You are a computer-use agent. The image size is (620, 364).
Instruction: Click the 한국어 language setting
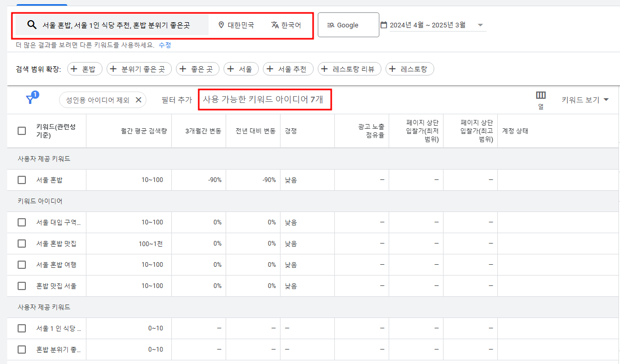click(286, 25)
